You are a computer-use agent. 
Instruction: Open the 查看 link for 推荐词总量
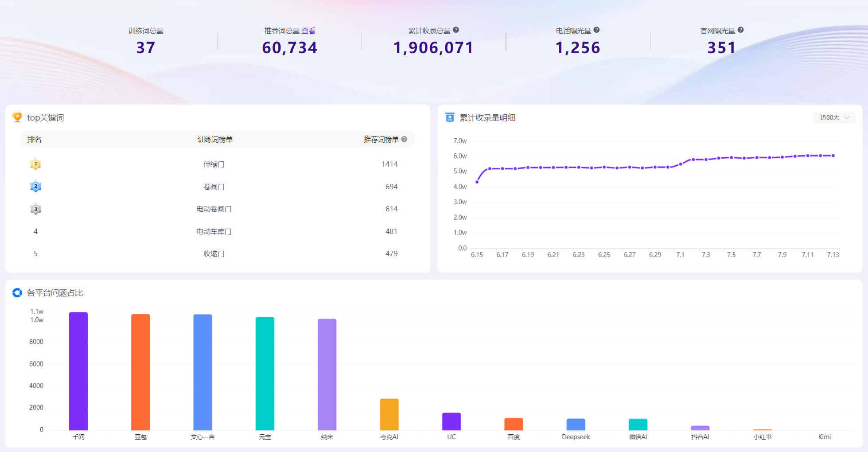[308, 31]
